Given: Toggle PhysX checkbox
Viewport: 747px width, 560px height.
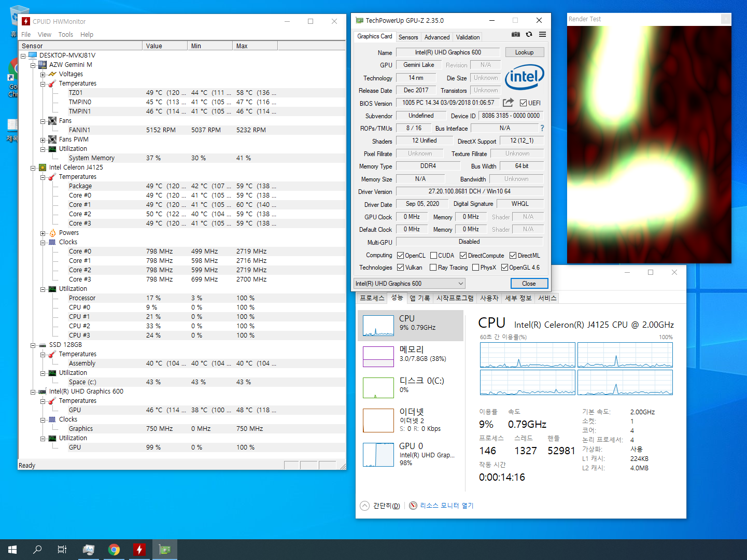Looking at the screenshot, I should pos(475,267).
